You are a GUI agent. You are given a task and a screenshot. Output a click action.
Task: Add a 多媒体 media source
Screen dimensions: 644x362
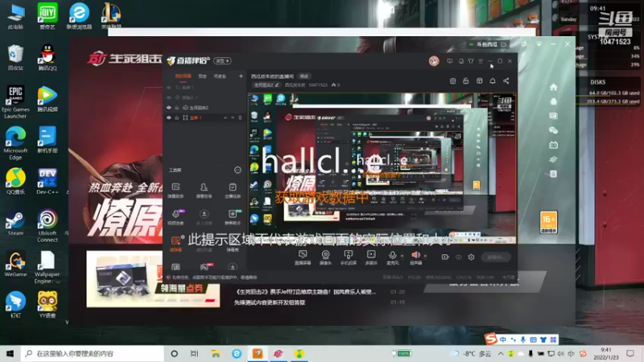(371, 257)
